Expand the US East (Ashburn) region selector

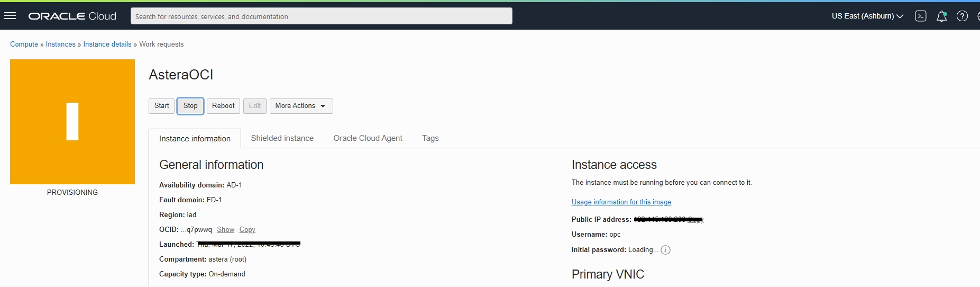click(867, 16)
